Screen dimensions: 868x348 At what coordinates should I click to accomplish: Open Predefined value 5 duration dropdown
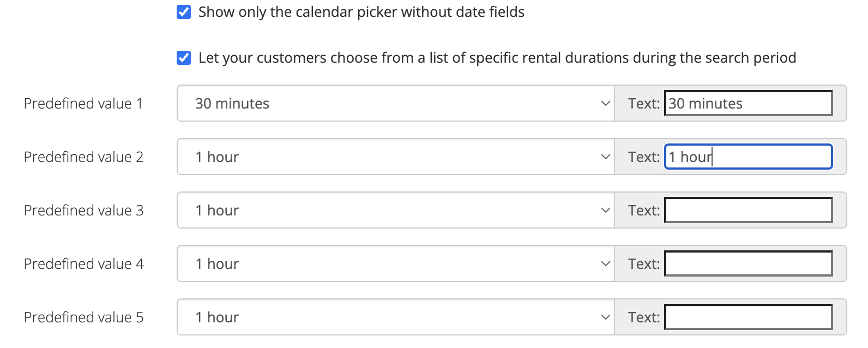395,317
